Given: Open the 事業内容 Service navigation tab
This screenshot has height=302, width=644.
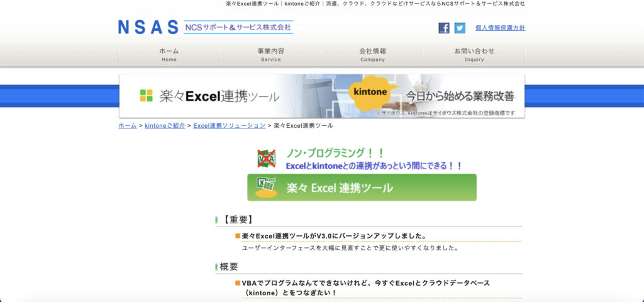Looking at the screenshot, I should click(270, 55).
